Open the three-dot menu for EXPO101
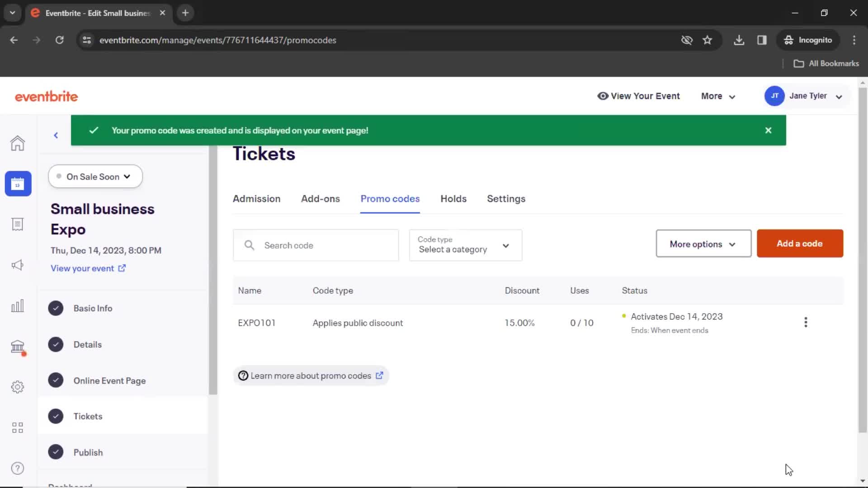868x488 pixels. (806, 322)
